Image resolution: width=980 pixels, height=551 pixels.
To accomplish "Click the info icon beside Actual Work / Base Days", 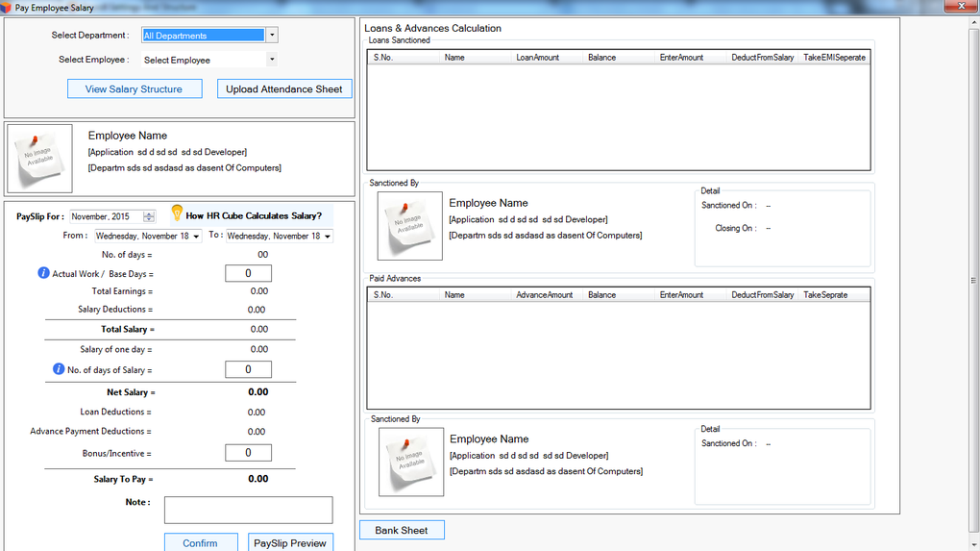I will 43,273.
